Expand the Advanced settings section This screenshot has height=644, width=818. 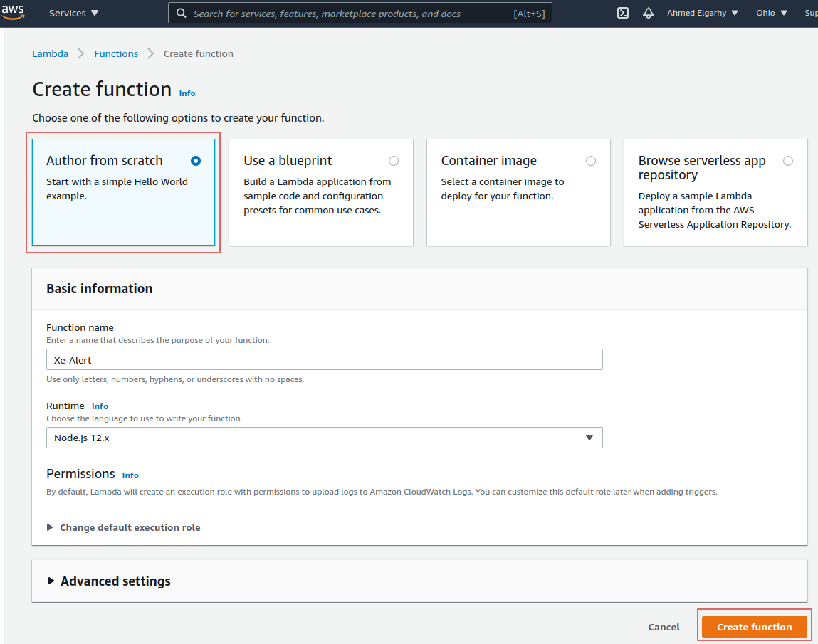click(x=109, y=581)
